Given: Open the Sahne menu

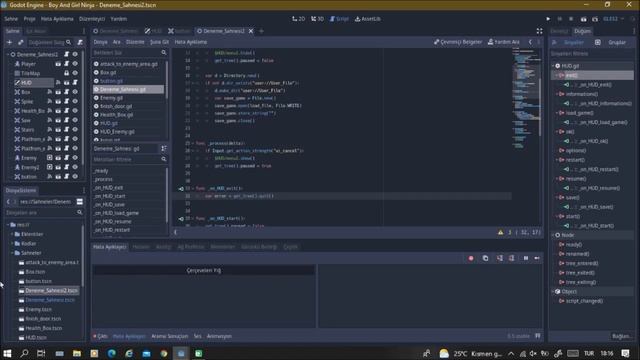Looking at the screenshot, I should click(11, 19).
